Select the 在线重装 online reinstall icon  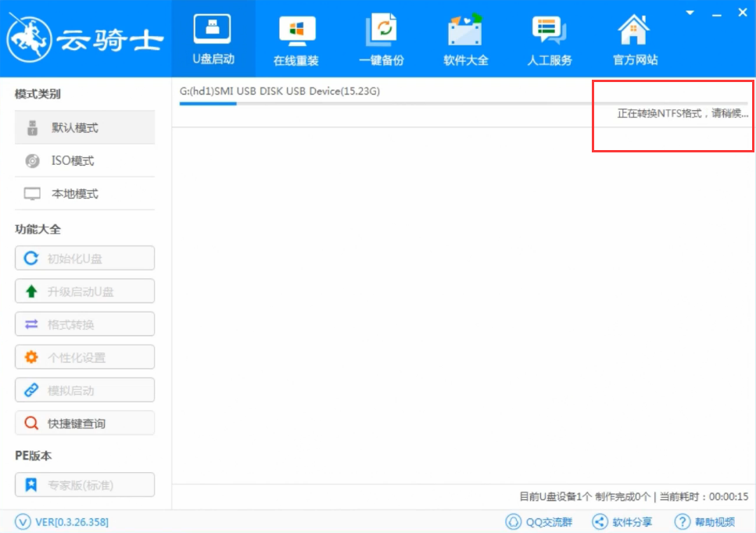pos(296,38)
